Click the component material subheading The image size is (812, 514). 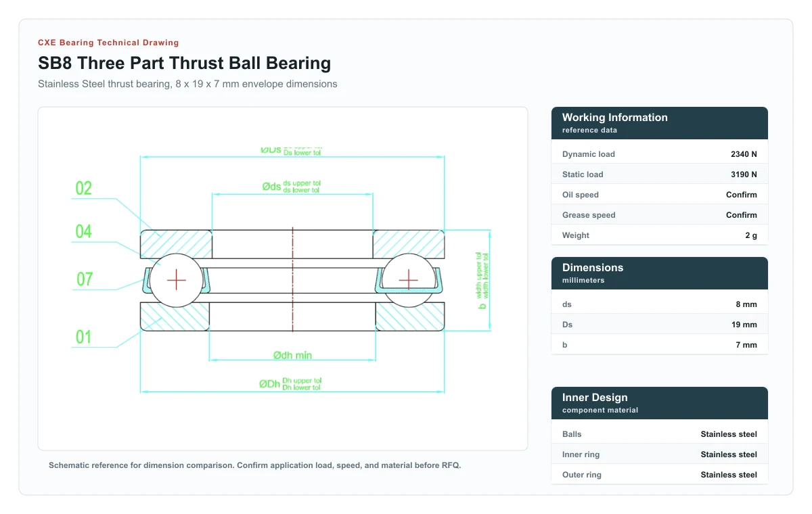pyautogui.click(x=600, y=410)
